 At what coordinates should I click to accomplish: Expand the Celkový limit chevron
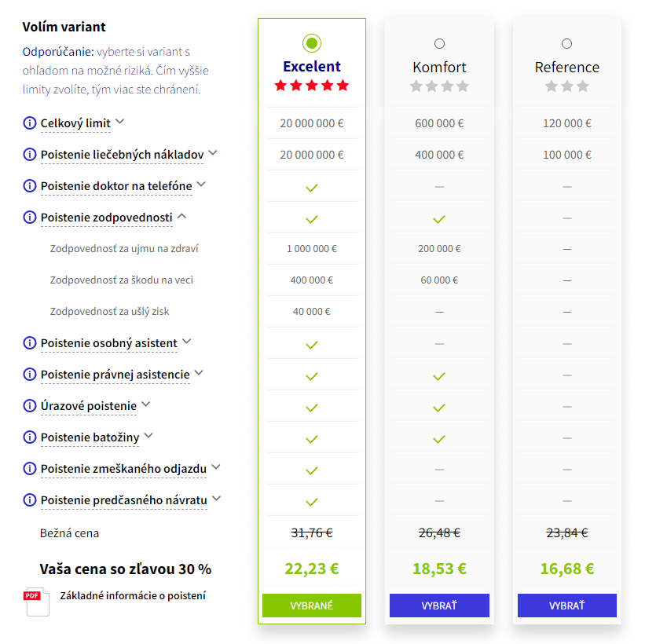click(x=119, y=122)
